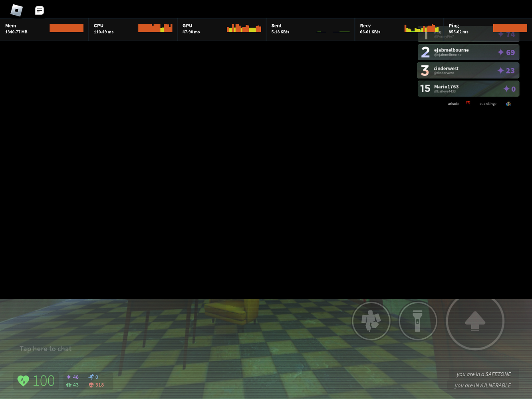
Task: Select cinderwest leaderboard entry
Action: coord(468,71)
